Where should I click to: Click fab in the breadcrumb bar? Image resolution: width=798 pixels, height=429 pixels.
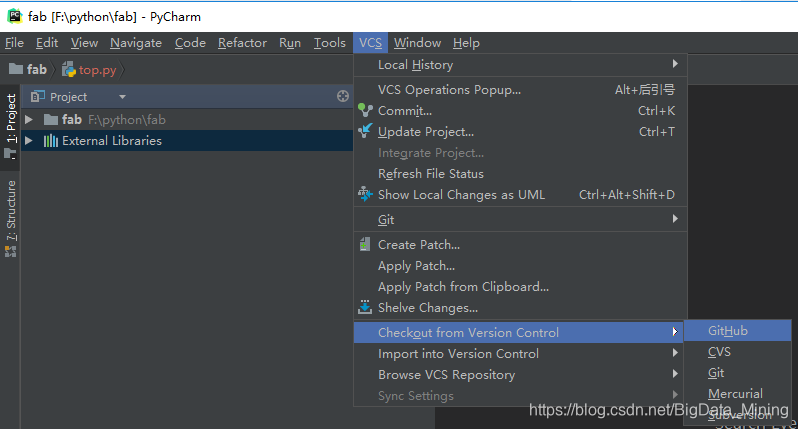click(37, 69)
